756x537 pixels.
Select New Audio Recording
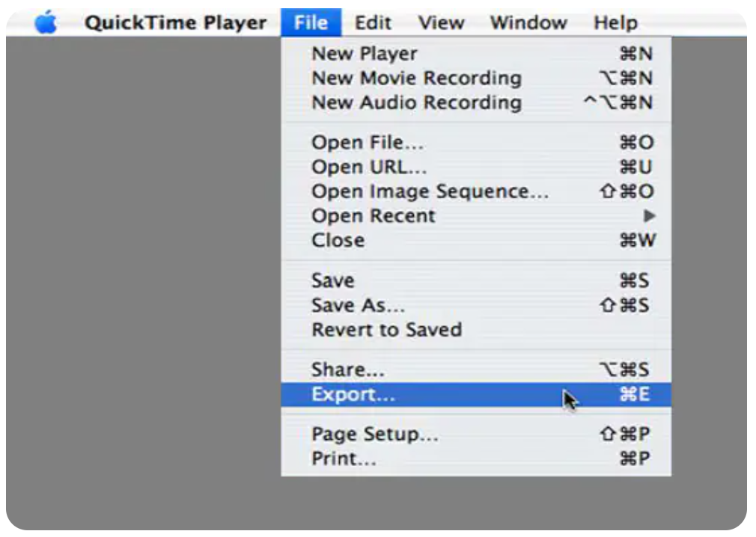476,102
